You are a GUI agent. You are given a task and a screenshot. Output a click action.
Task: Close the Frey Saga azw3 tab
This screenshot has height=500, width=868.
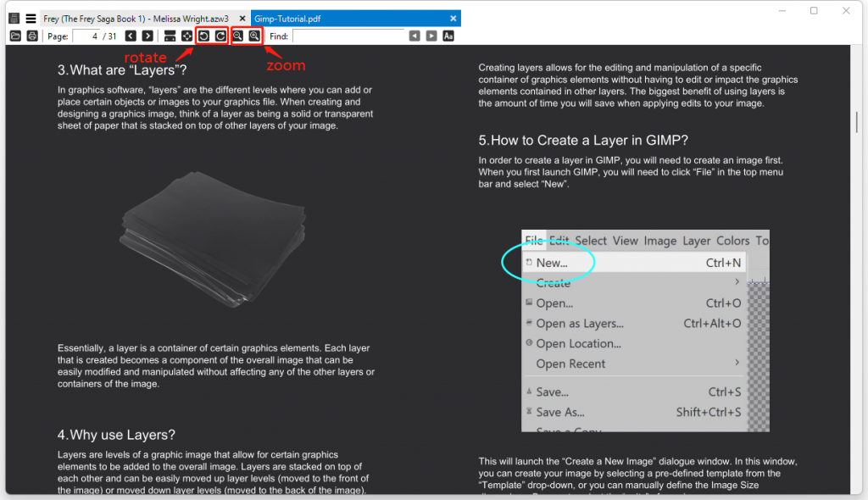click(x=242, y=18)
